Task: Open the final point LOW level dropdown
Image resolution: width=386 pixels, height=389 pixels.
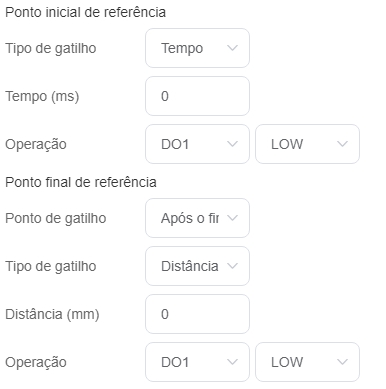Action: tap(307, 362)
